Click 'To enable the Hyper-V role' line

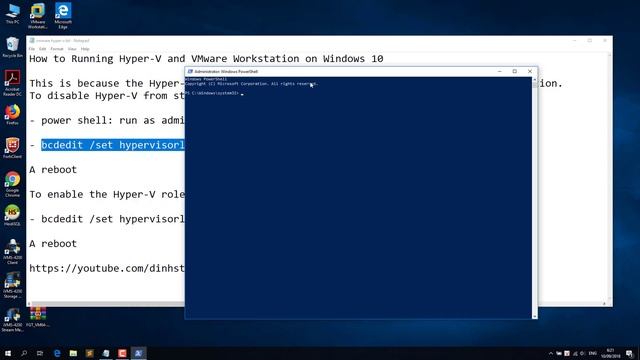pyautogui.click(x=107, y=195)
